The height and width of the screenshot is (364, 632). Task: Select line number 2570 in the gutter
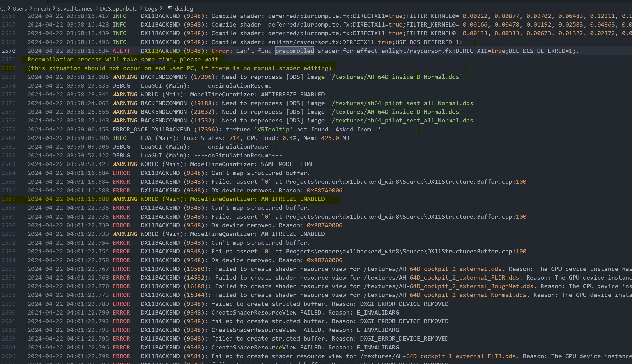(8, 51)
